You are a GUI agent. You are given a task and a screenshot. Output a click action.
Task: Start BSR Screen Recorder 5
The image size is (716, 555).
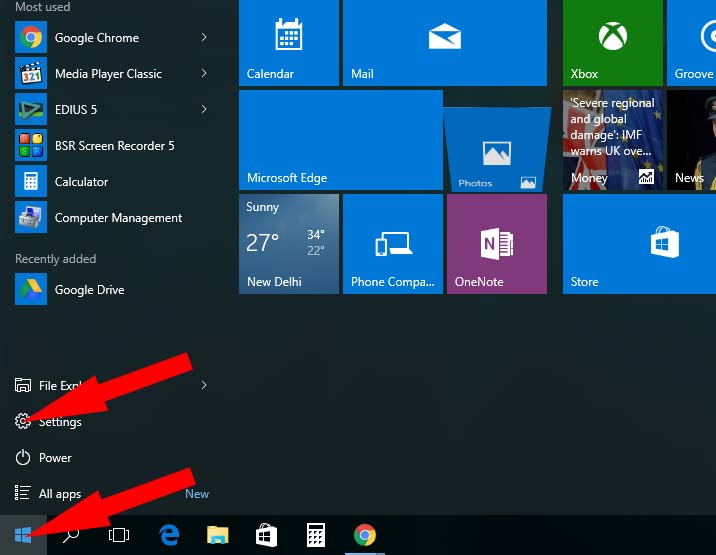pyautogui.click(x=112, y=146)
